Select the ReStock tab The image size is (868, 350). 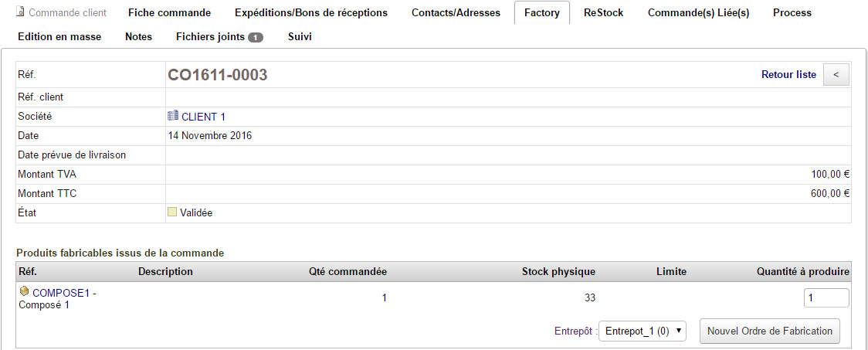point(603,12)
